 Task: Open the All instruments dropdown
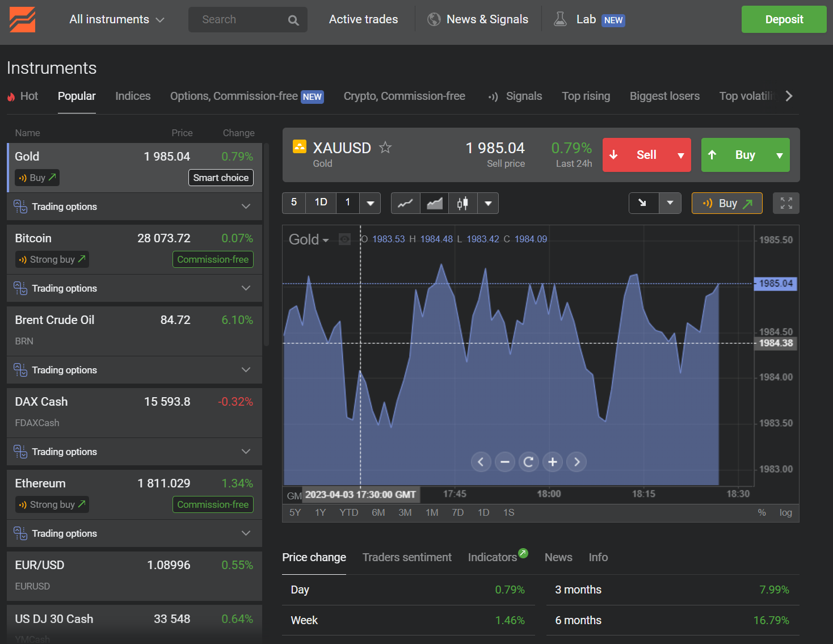pyautogui.click(x=116, y=19)
